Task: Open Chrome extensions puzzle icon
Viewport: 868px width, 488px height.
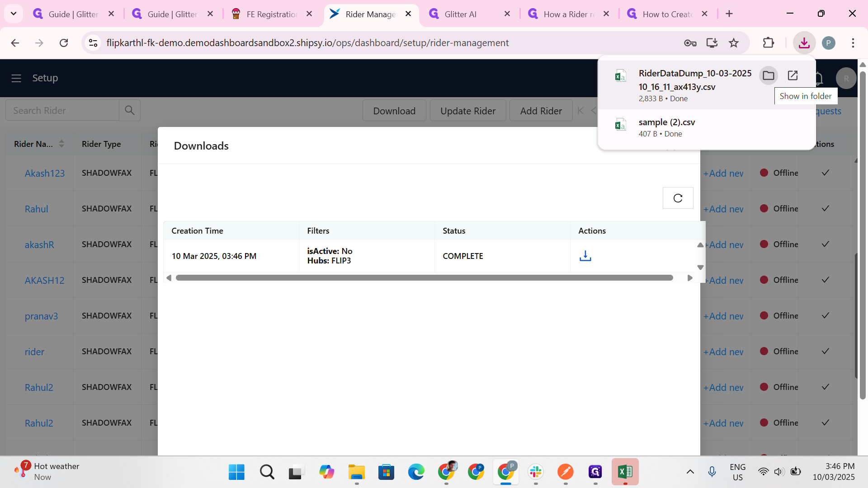Action: click(x=768, y=43)
